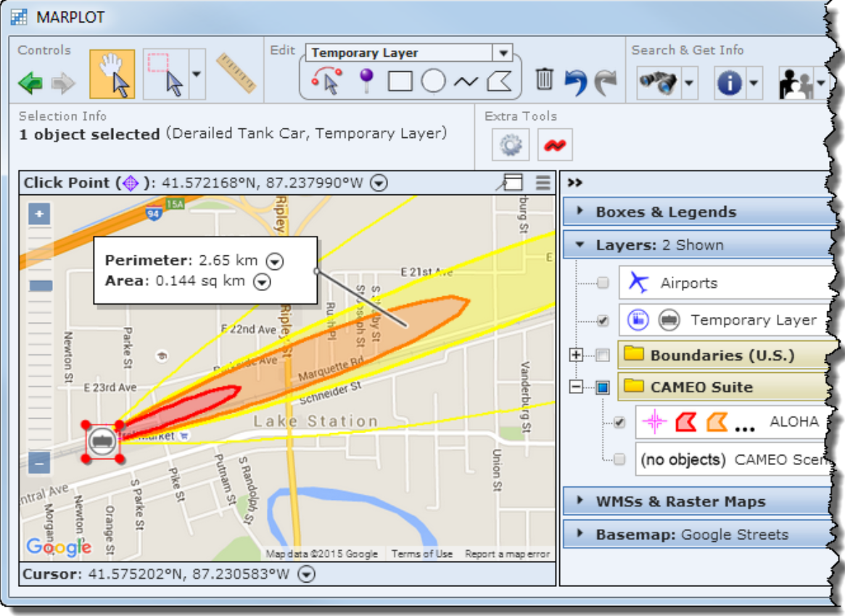
Task: Choose the circle drawing tool
Action: [433, 81]
